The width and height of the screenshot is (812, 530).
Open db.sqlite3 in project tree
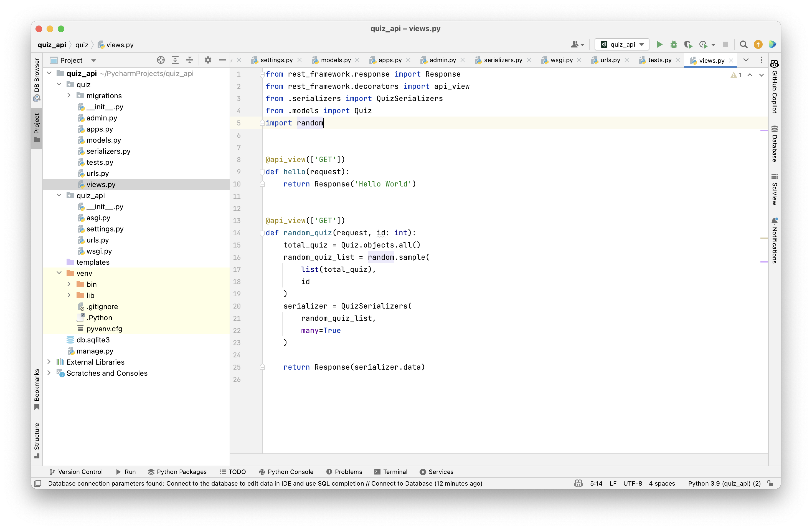(x=93, y=340)
